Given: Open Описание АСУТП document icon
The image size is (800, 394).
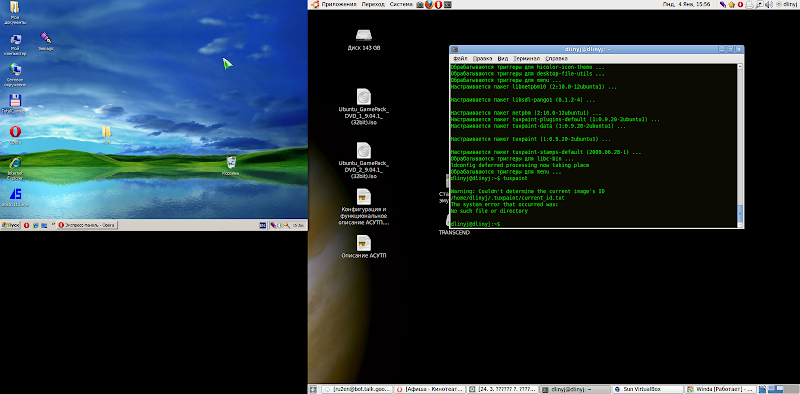Looking at the screenshot, I should (364, 246).
